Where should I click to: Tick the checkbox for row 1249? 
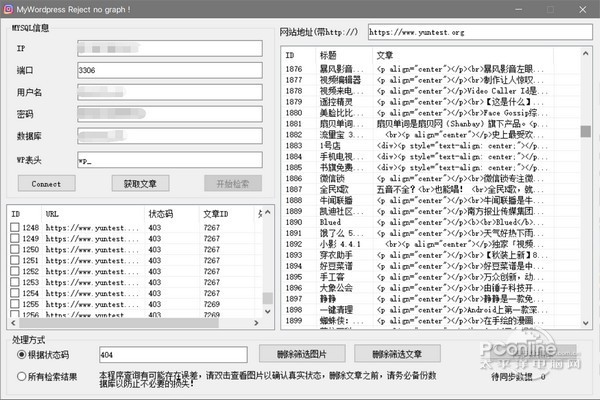pyautogui.click(x=15, y=238)
